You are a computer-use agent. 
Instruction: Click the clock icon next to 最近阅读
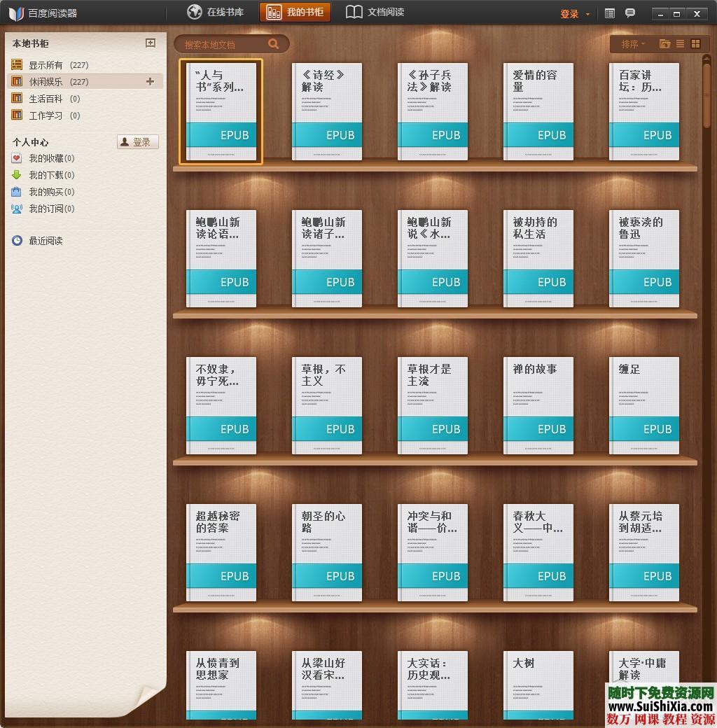[x=15, y=240]
